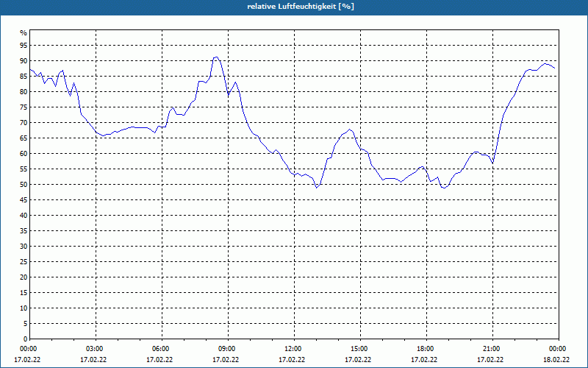
Task: Click the 15:00 time label
Action: [x=360, y=349]
